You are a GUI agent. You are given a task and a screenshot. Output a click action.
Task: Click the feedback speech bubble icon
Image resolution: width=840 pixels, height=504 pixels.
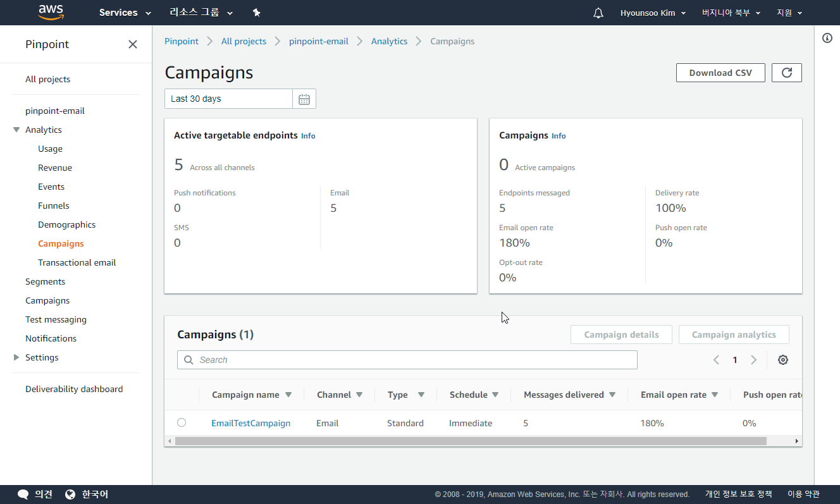click(x=23, y=494)
